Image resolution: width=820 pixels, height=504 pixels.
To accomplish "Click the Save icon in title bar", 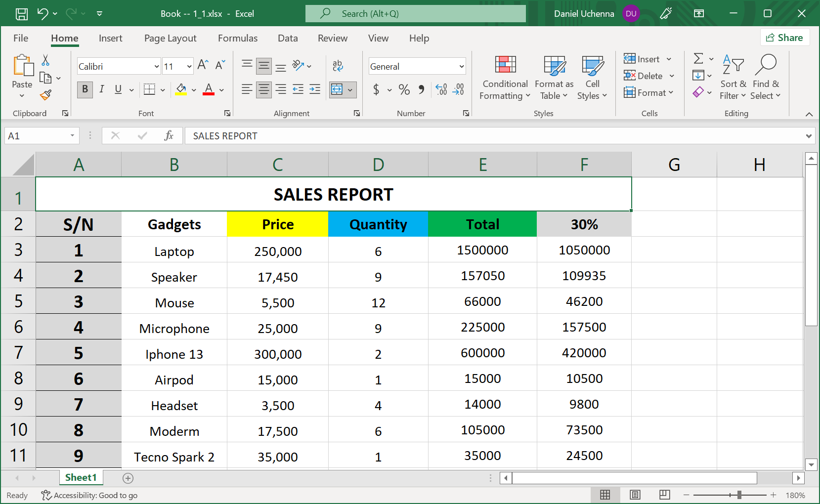I will (x=22, y=14).
